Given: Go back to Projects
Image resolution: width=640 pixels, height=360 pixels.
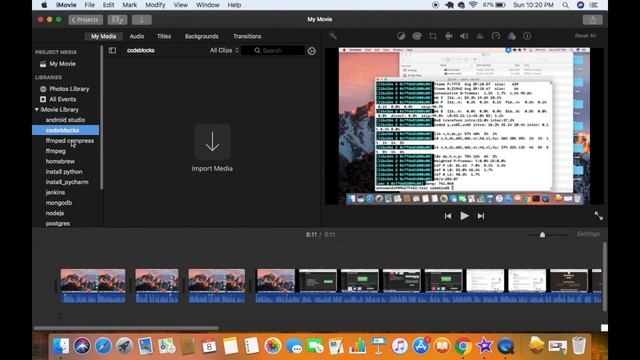Looking at the screenshot, I should click(85, 20).
